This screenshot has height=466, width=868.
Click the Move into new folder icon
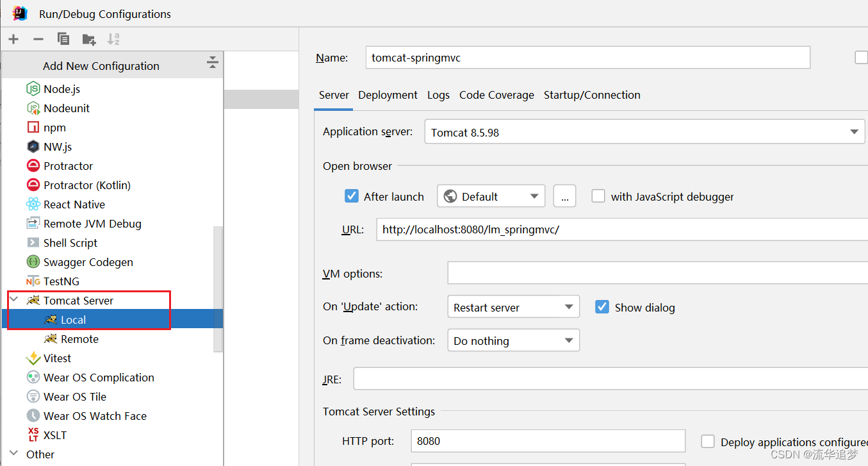click(89, 39)
